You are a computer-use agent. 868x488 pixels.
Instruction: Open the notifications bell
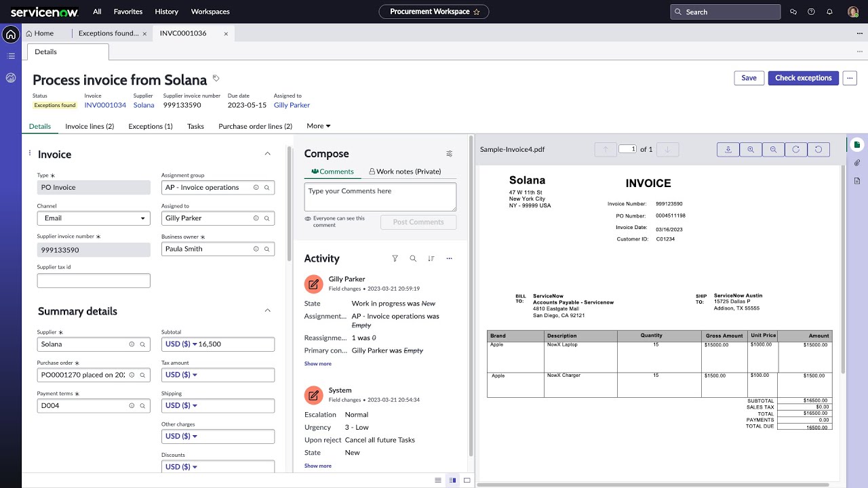pos(829,12)
